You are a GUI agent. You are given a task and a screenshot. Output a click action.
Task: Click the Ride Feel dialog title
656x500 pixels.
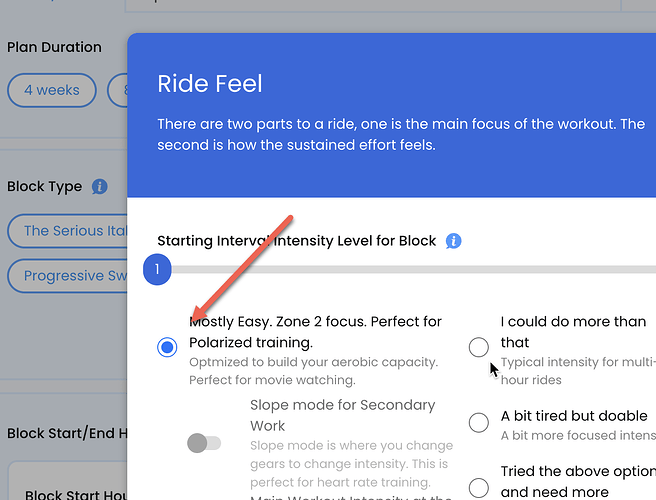210,83
